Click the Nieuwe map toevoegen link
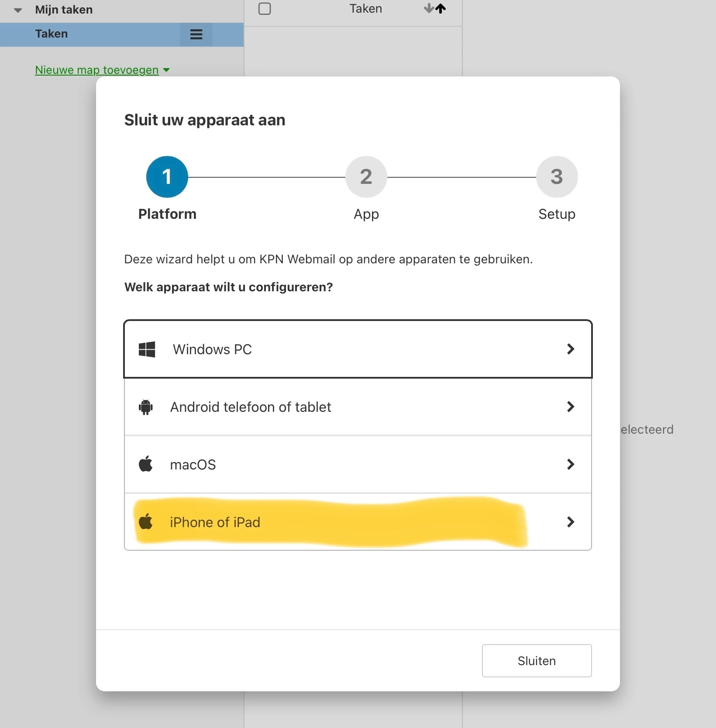Image resolution: width=716 pixels, height=728 pixels. tap(97, 70)
